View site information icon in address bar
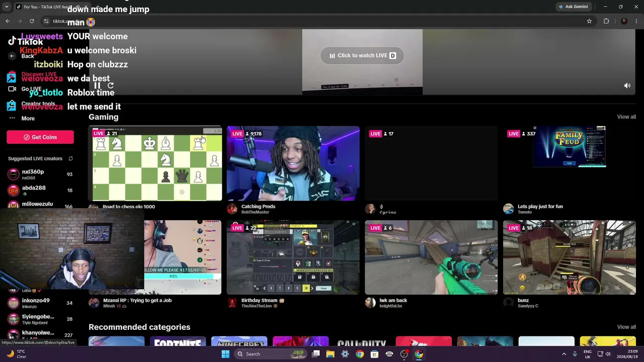This screenshot has width=644, height=362. click(x=46, y=21)
